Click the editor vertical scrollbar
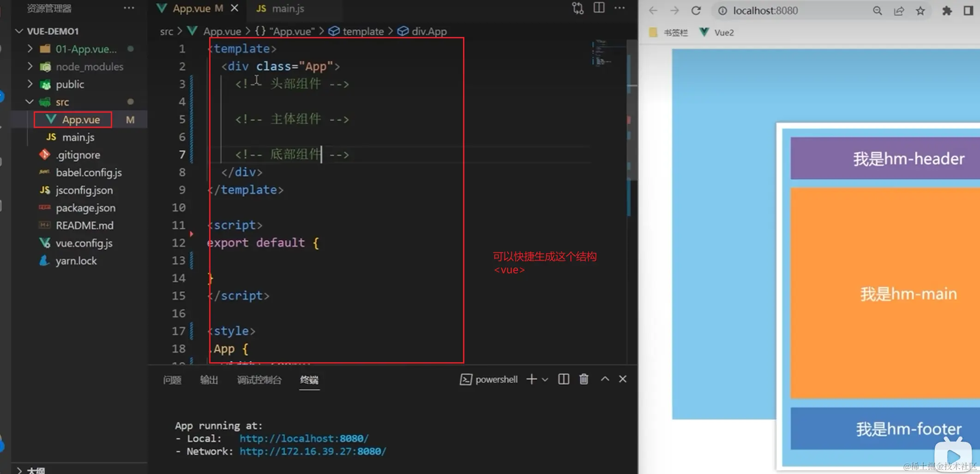 (632, 111)
